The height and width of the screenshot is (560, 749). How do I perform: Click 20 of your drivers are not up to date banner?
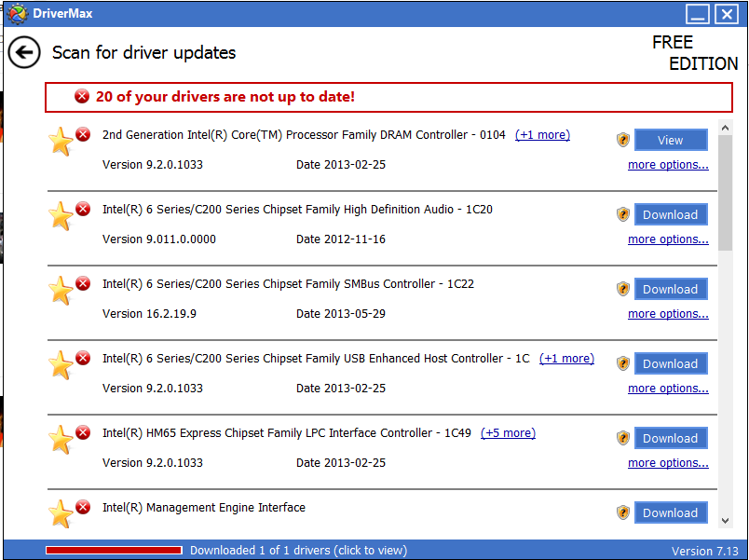388,98
